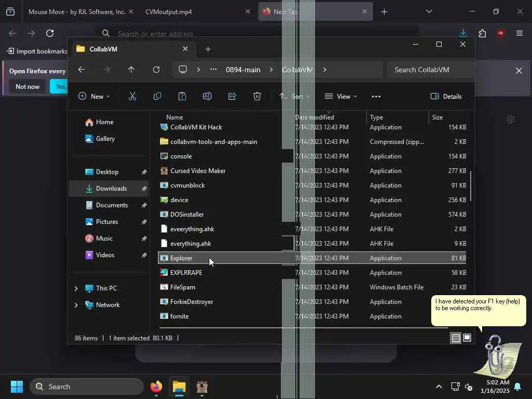Go back in File Explorer navigation

pos(82,70)
